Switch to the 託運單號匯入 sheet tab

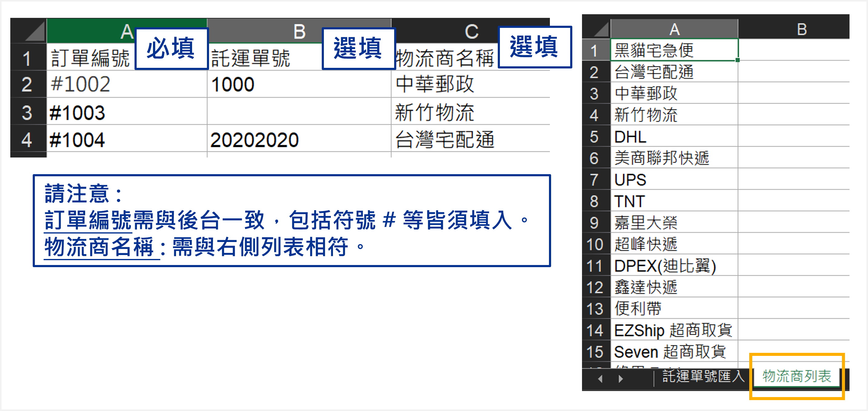tap(703, 376)
